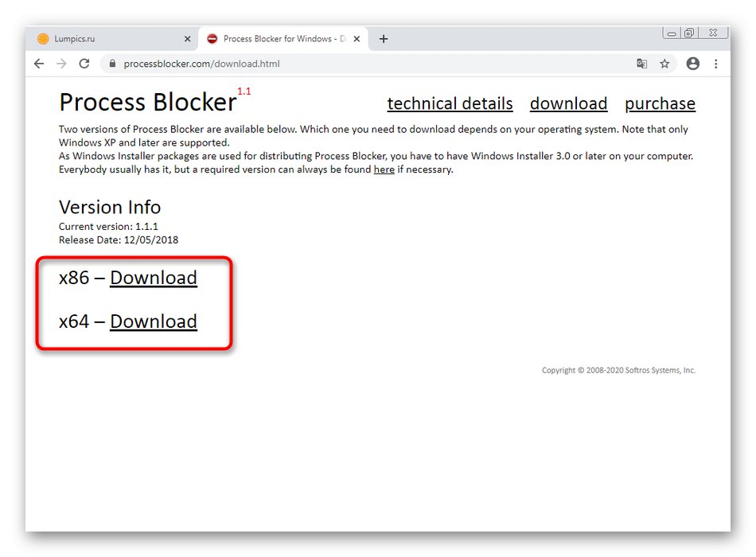
Task: Click the Softros Systems copyright text
Action: 618,370
